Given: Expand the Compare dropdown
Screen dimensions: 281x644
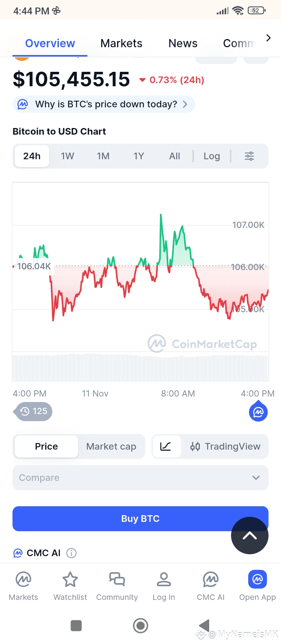Looking at the screenshot, I should pyautogui.click(x=140, y=478).
